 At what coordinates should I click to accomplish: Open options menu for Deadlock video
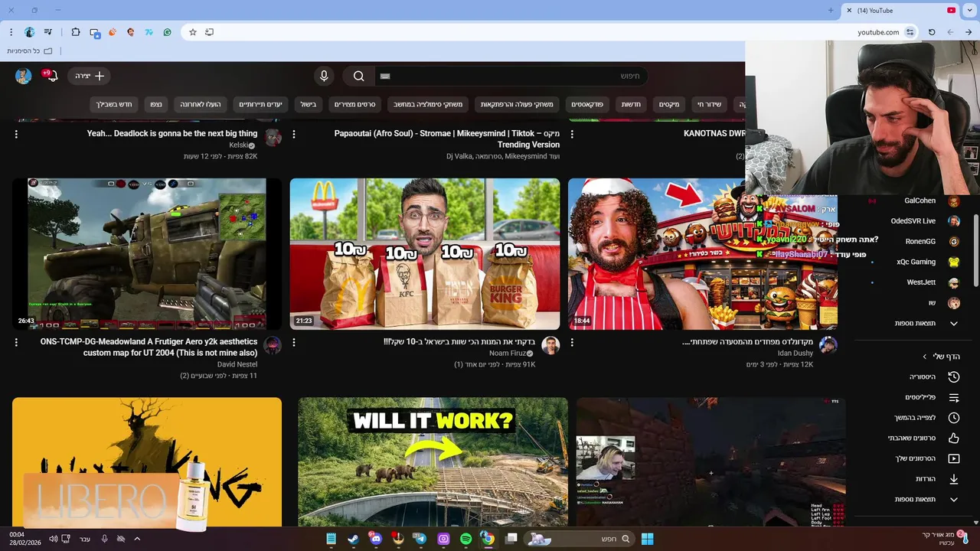pyautogui.click(x=16, y=134)
